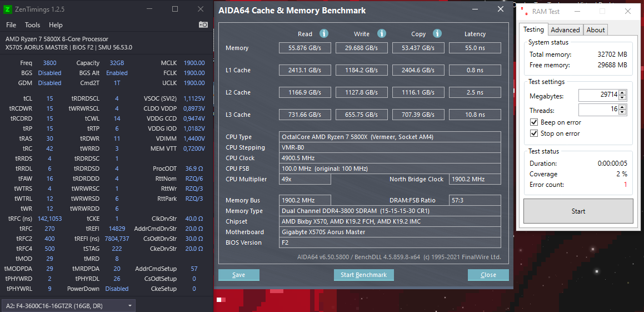
Task: Click the Threads input field
Action: pyautogui.click(x=599, y=110)
